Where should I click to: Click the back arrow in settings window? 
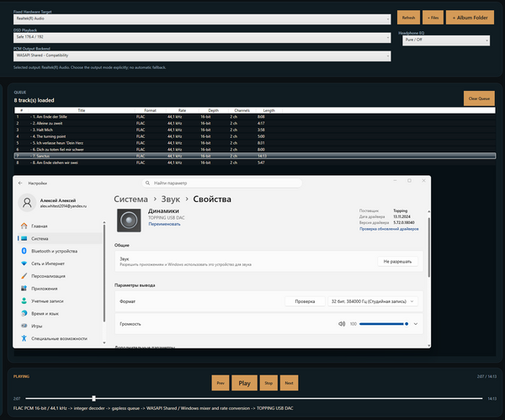point(20,183)
